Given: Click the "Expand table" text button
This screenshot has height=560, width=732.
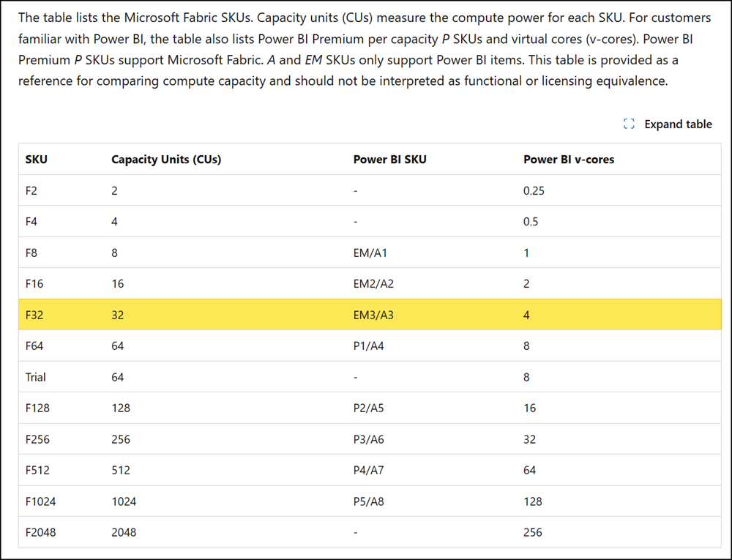Looking at the screenshot, I should 678,124.
